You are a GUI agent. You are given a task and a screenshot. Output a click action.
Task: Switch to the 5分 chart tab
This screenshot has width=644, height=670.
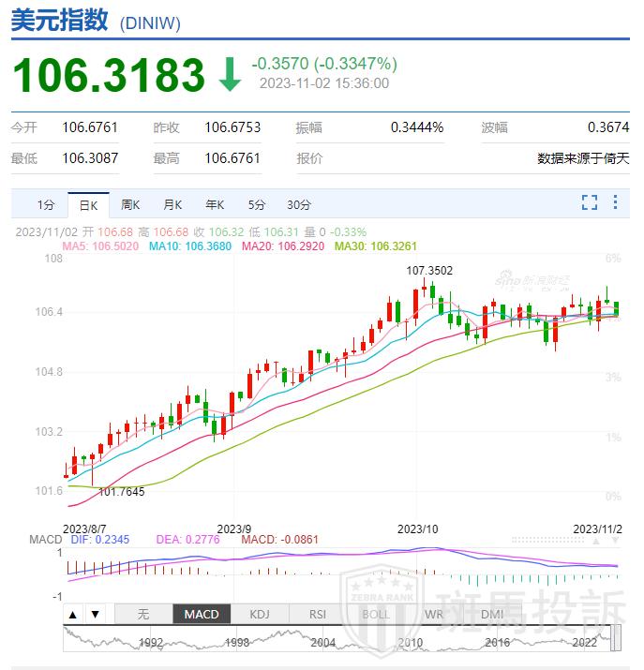(x=257, y=204)
